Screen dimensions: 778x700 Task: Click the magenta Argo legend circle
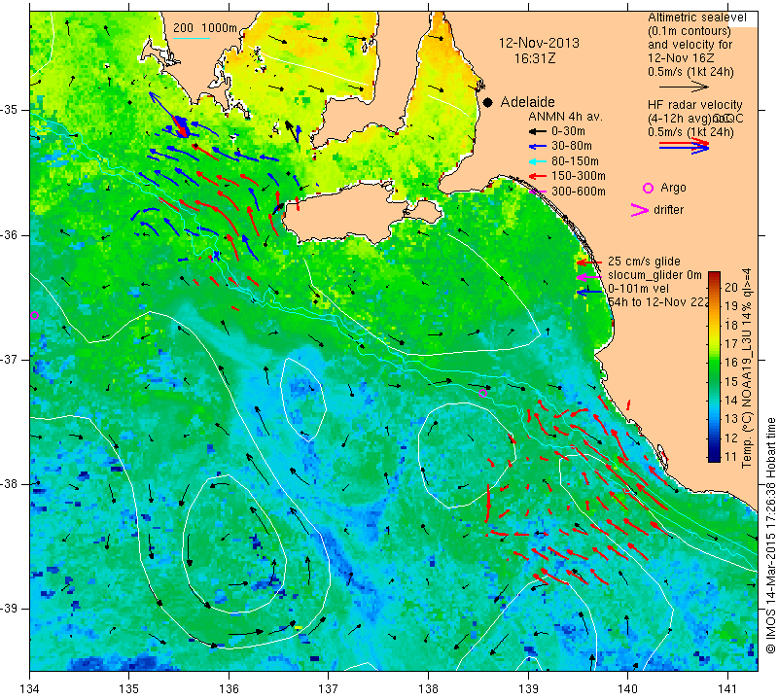coord(648,188)
